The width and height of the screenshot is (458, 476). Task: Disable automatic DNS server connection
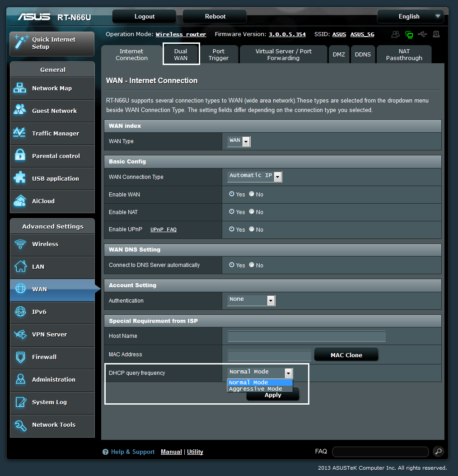pos(252,265)
